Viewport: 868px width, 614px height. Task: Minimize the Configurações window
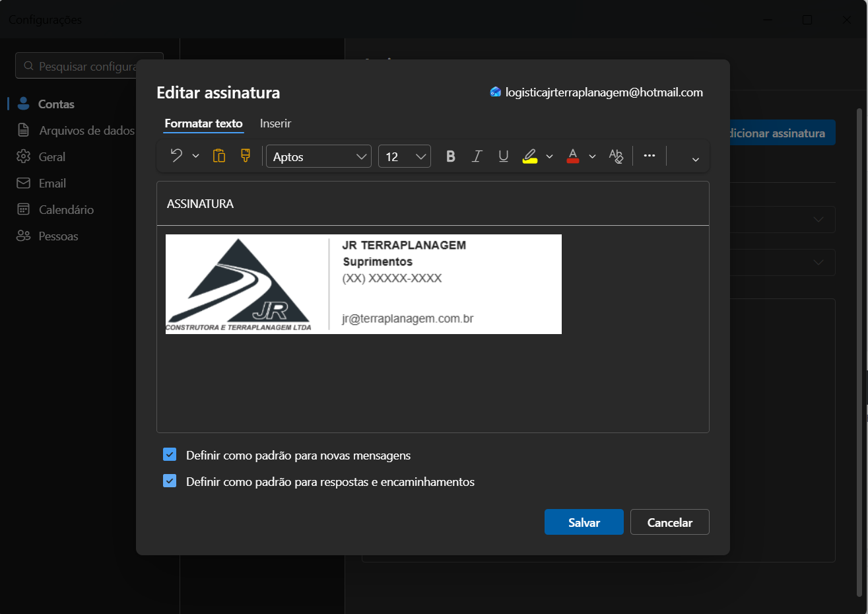(769, 20)
